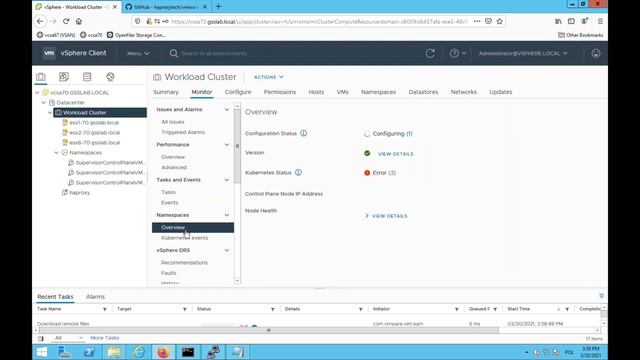640x360 pixels.
Task: Switch to Updates tab
Action: (x=500, y=92)
